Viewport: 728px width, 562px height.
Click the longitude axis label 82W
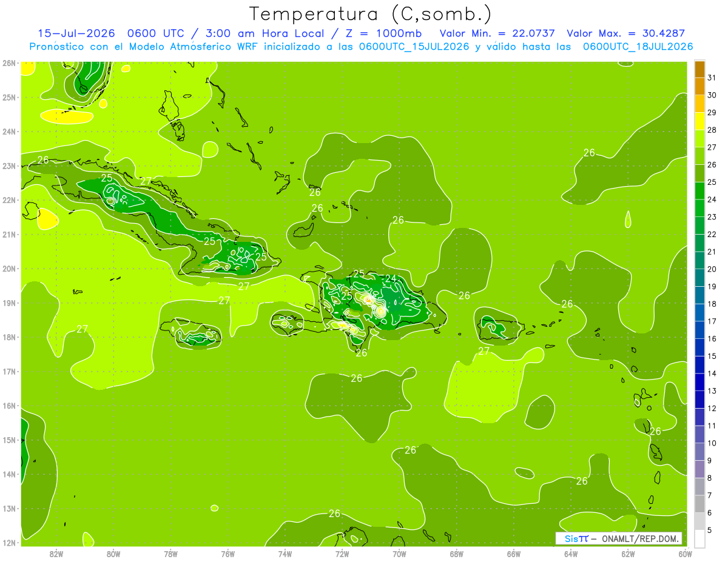[x=56, y=554]
